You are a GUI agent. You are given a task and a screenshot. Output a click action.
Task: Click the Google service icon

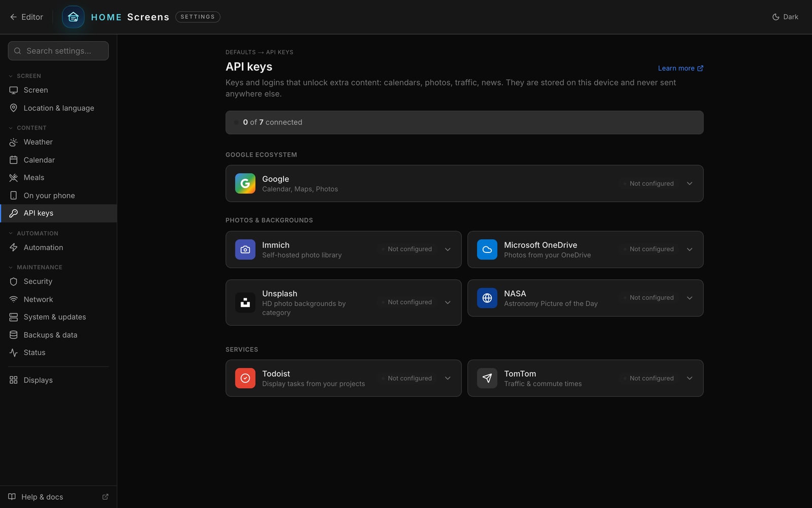pyautogui.click(x=245, y=183)
